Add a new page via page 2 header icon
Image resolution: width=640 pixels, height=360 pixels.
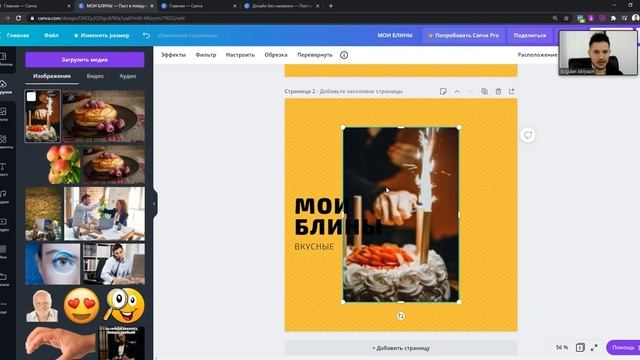[x=512, y=91]
